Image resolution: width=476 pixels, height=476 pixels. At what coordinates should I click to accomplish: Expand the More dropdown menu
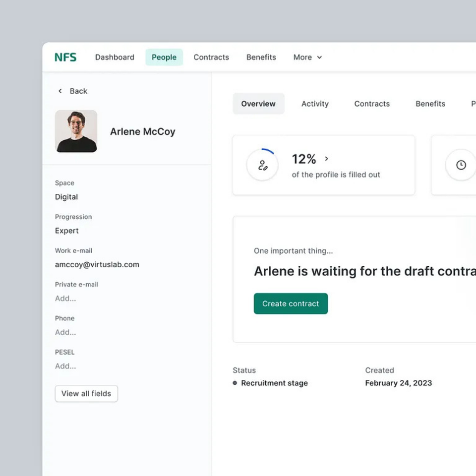(307, 57)
